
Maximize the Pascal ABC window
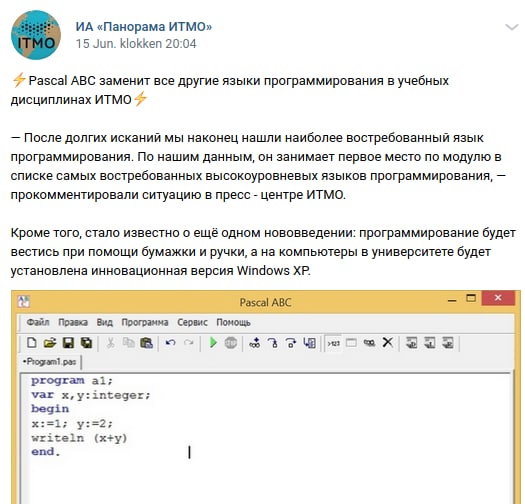tap(471, 298)
